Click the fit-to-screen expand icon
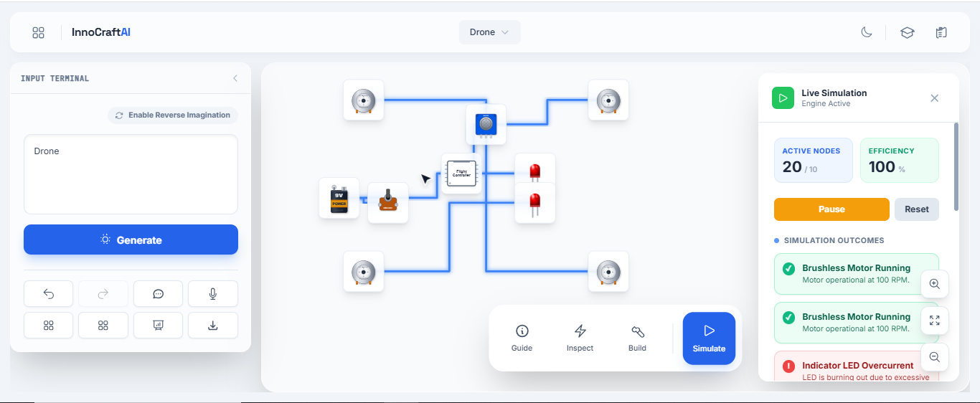Screen dimensions: 980x403 click(934, 321)
